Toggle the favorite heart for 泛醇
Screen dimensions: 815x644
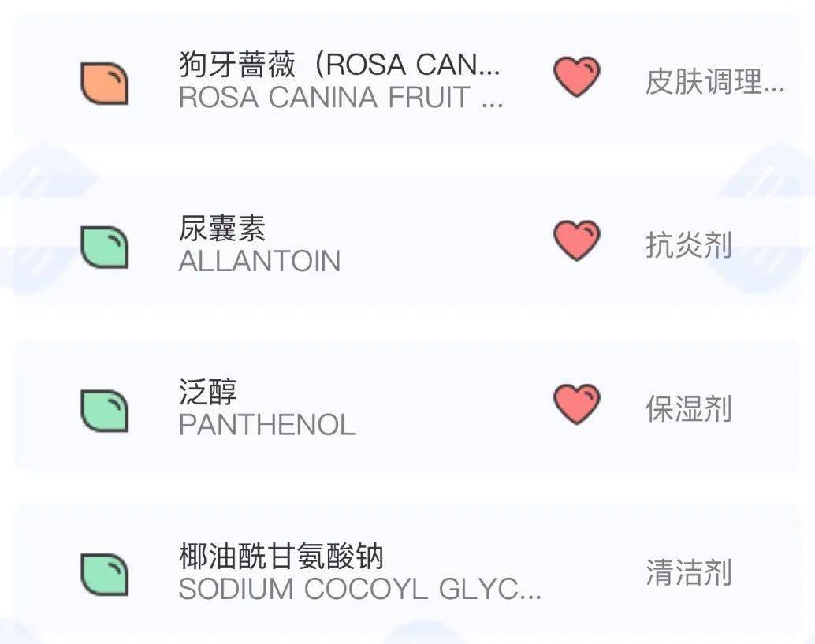click(578, 402)
